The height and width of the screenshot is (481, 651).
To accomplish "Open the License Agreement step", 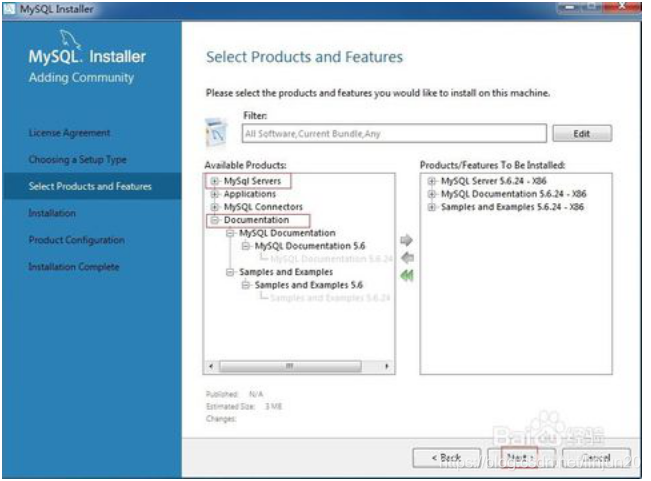I will coord(69,133).
